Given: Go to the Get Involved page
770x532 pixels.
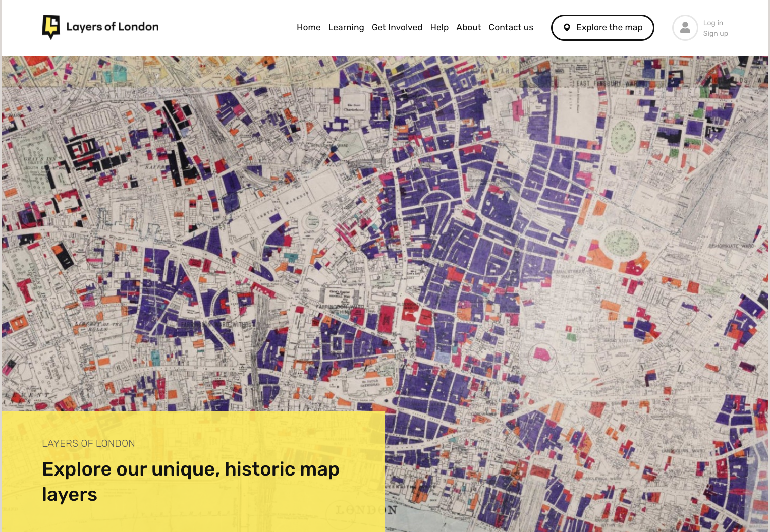Looking at the screenshot, I should [397, 27].
